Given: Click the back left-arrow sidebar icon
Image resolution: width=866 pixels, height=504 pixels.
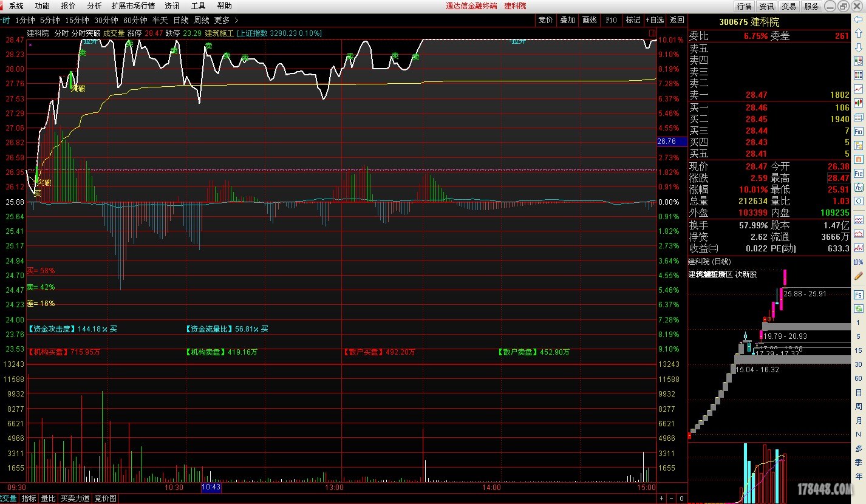Looking at the screenshot, I should pos(859,20).
